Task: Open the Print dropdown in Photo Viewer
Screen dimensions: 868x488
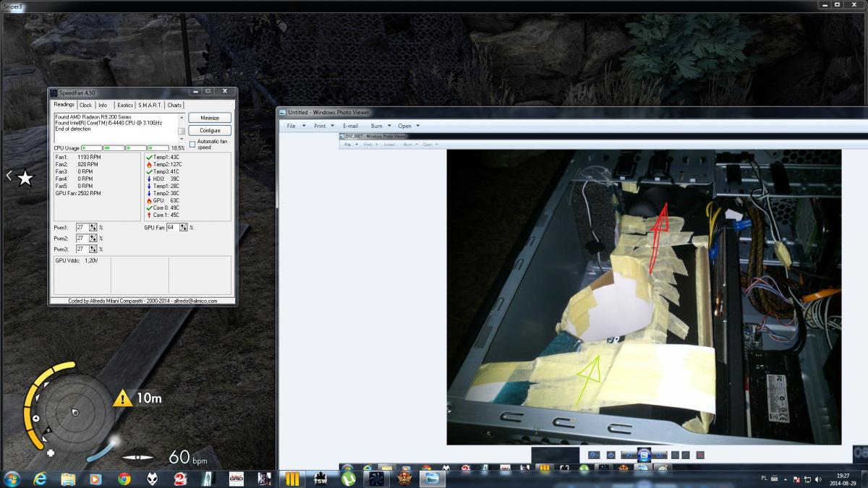Action: pyautogui.click(x=324, y=126)
